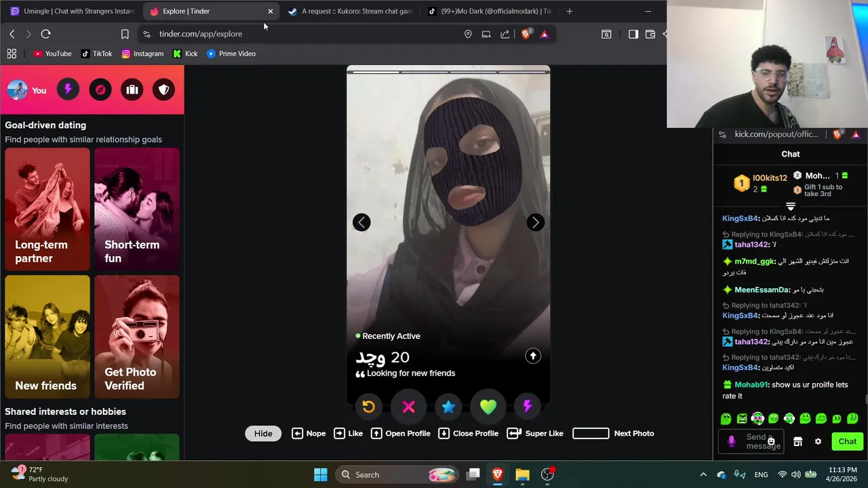Select the first green Kick emote
868x488 pixels.
726,419
